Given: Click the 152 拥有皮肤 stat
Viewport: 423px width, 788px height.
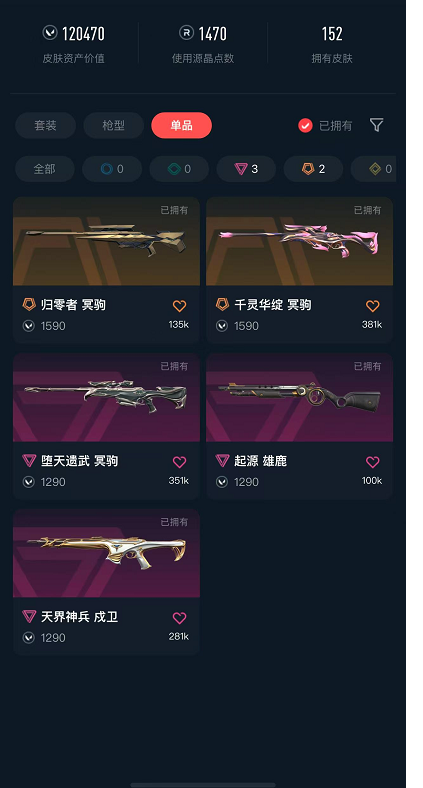Looking at the screenshot, I should [x=332, y=44].
